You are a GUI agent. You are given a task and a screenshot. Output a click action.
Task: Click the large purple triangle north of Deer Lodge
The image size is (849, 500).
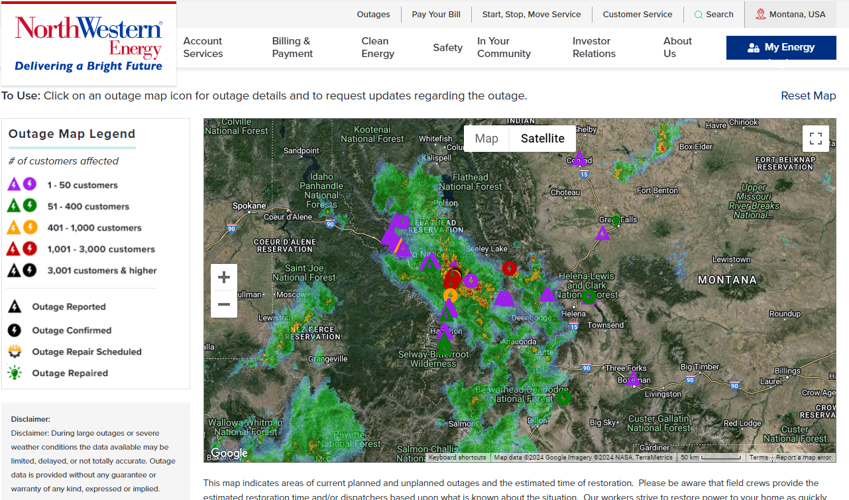pyautogui.click(x=504, y=297)
